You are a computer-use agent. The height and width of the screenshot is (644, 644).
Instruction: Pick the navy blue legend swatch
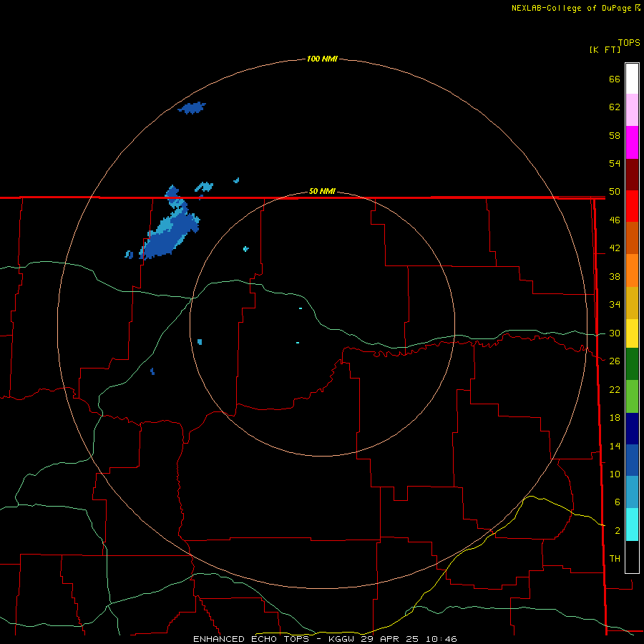pos(632,429)
